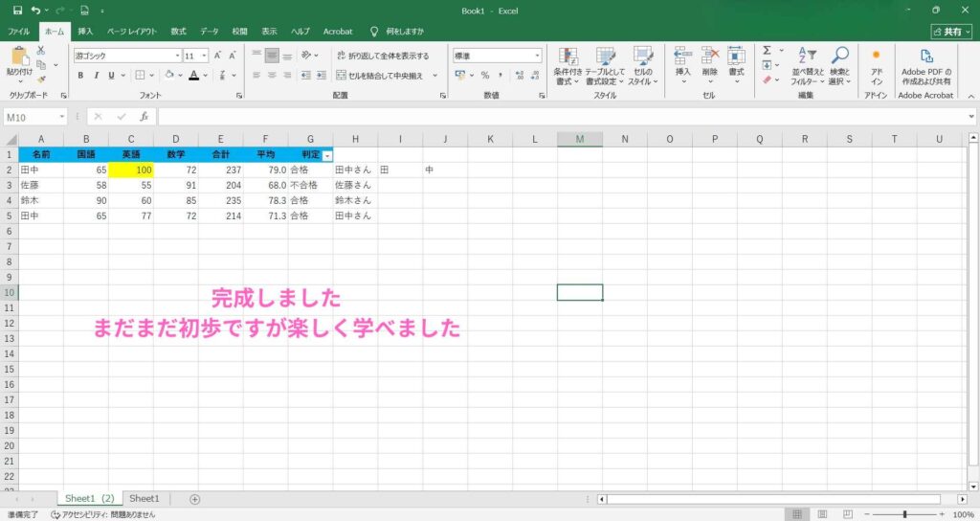Click the 共有 share button
This screenshot has height=521, width=980.
pyautogui.click(x=952, y=32)
